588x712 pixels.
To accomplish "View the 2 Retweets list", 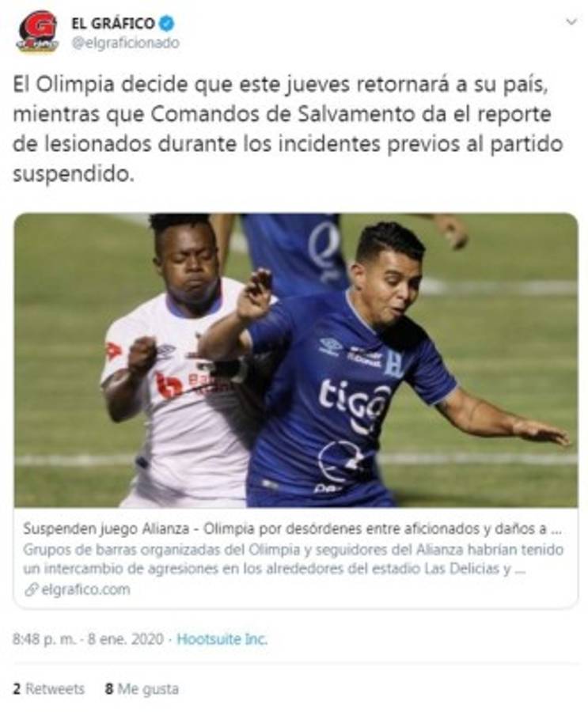I will 48,689.
